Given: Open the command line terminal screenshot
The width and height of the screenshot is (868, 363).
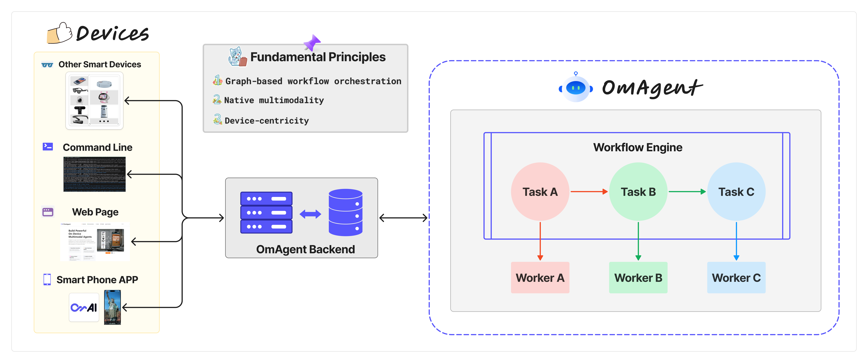Looking at the screenshot, I should pos(94,174).
